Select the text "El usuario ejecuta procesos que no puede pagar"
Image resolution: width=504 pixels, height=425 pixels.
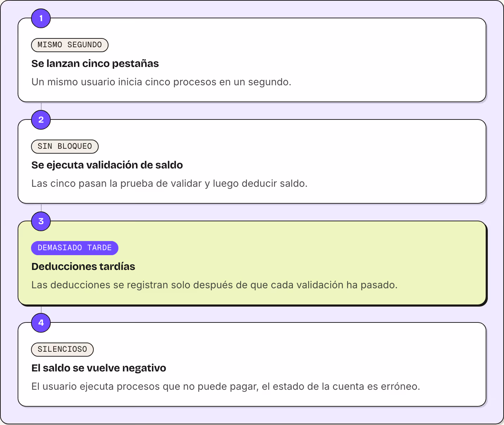point(145,387)
